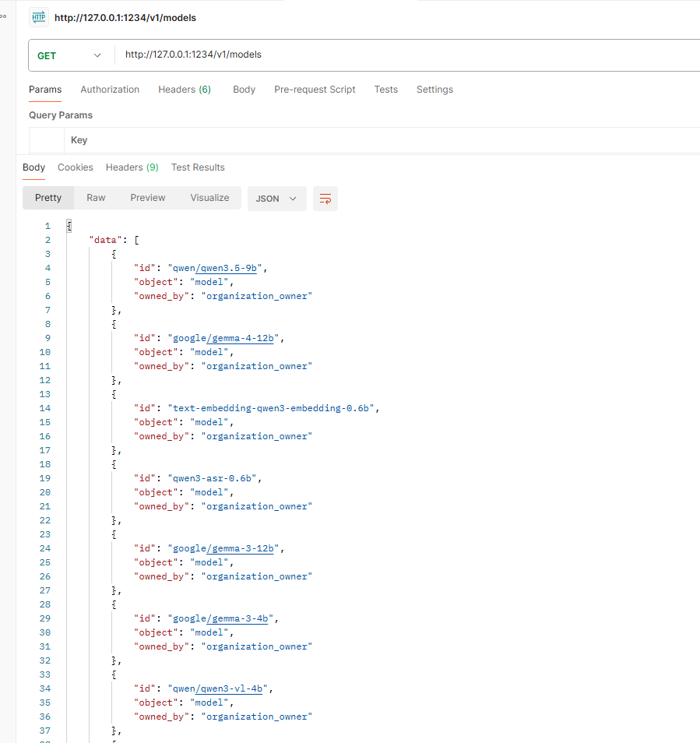Open the Tests tab
Screen dimensions: 700x743
coord(386,90)
